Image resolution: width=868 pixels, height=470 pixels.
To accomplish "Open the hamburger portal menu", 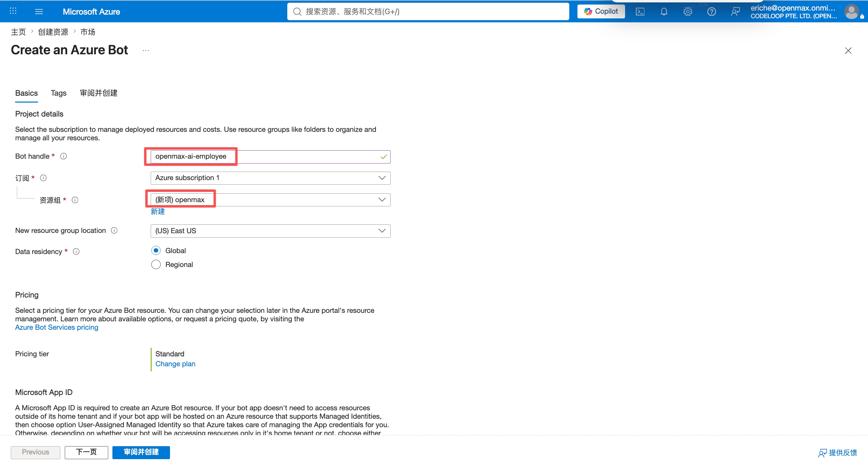I will [39, 11].
